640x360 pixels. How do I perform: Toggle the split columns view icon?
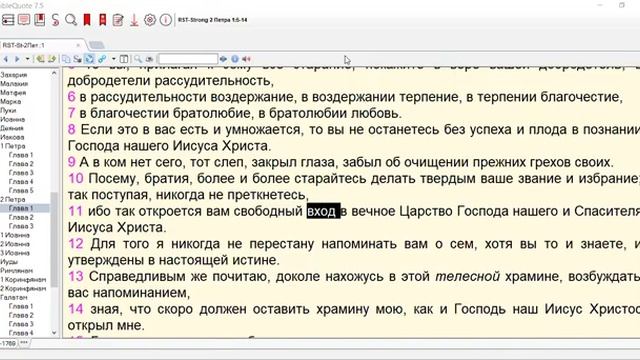point(124,59)
